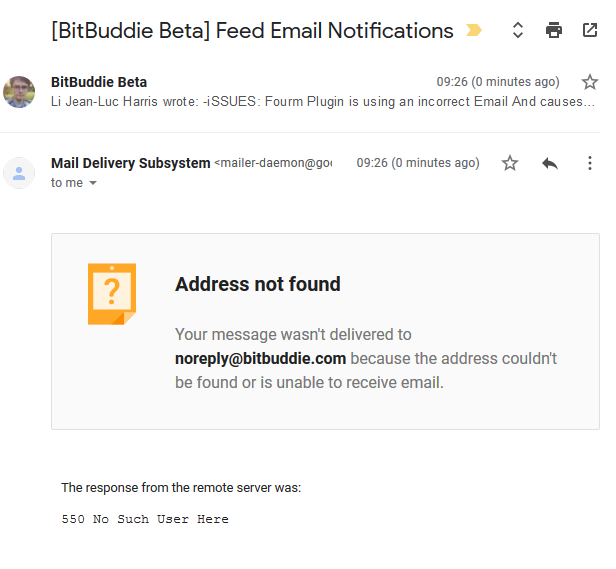Star the BitBuddie Beta message
The height and width of the screenshot is (569, 616).
pyautogui.click(x=590, y=82)
